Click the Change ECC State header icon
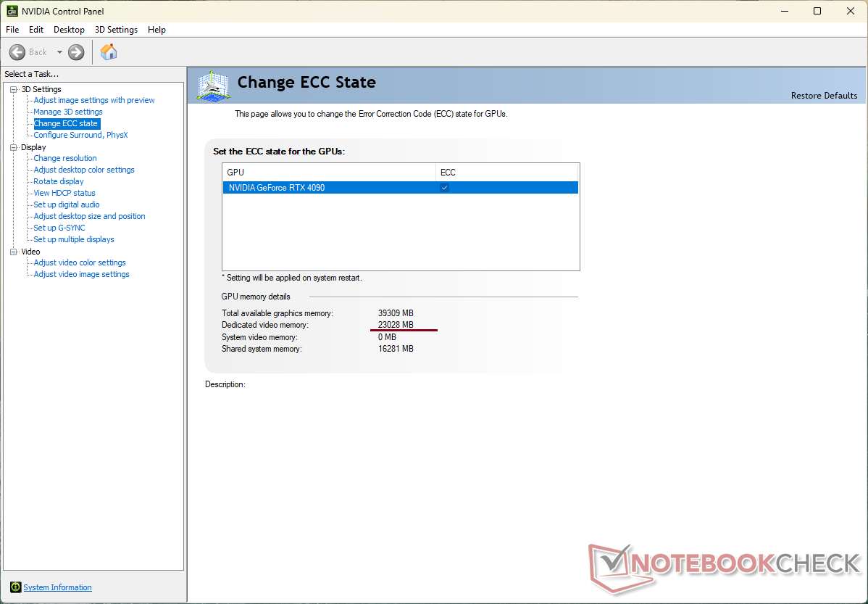868x604 pixels. click(x=213, y=86)
